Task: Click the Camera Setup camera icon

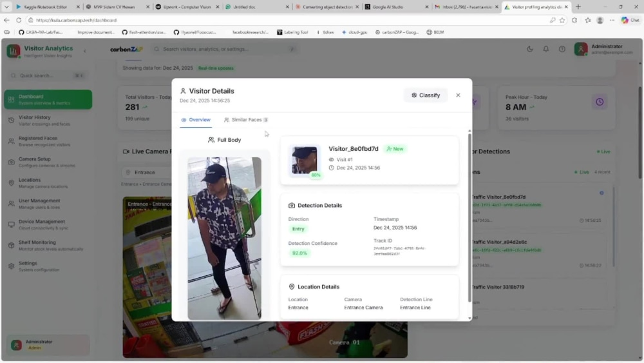Action: [11, 162]
